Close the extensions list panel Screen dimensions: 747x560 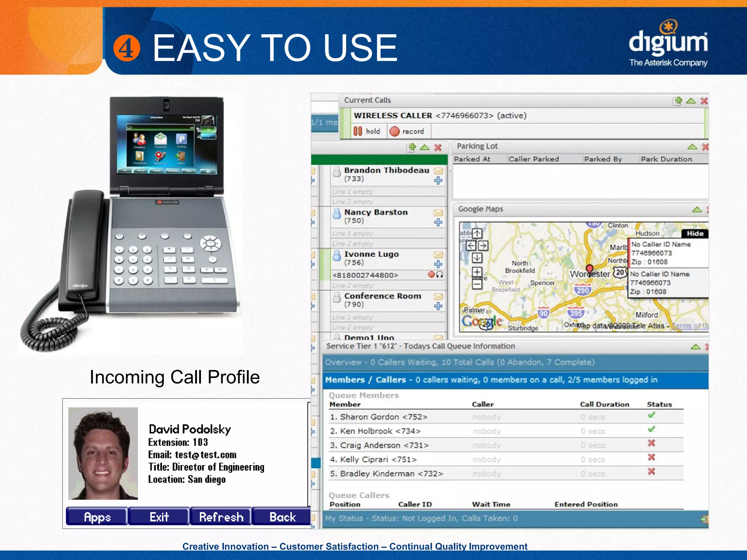tap(438, 148)
